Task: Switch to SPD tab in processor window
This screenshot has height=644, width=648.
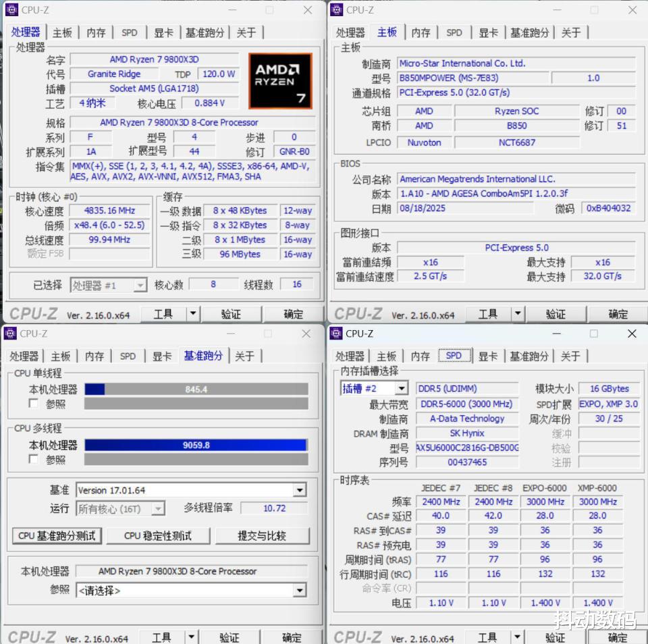Action: (130, 32)
